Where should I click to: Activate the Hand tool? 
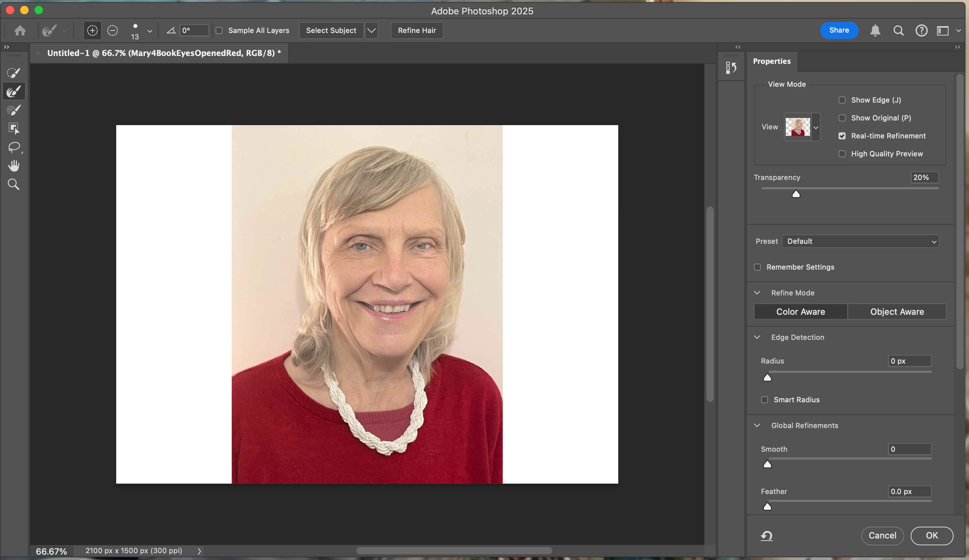14,166
